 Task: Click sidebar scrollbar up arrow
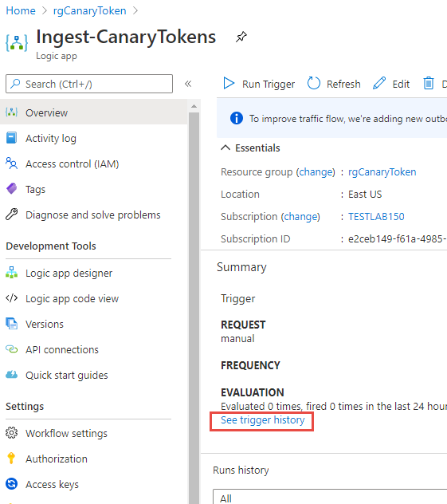[194, 106]
